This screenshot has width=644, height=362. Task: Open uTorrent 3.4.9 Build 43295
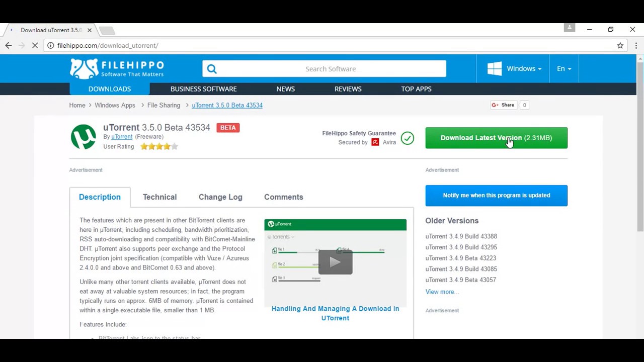pyautogui.click(x=461, y=247)
